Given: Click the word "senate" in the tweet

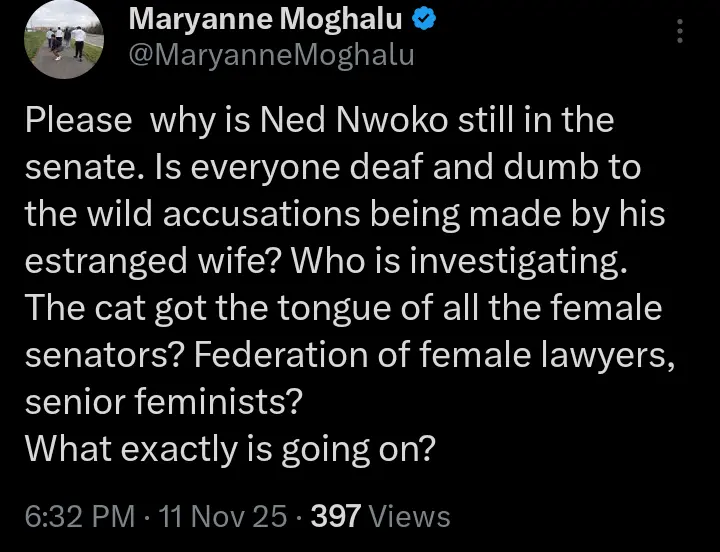Looking at the screenshot, I should (x=81, y=166).
